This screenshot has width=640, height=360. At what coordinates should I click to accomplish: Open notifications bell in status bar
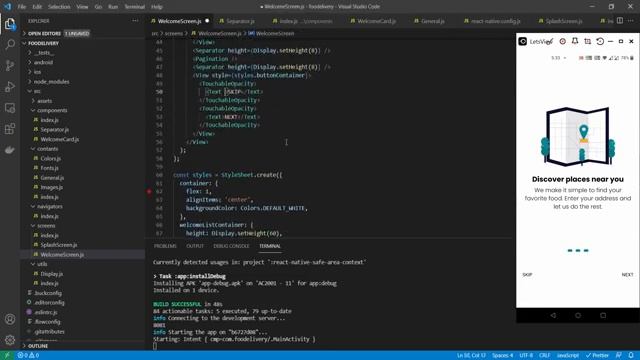pyautogui.click(x=631, y=355)
